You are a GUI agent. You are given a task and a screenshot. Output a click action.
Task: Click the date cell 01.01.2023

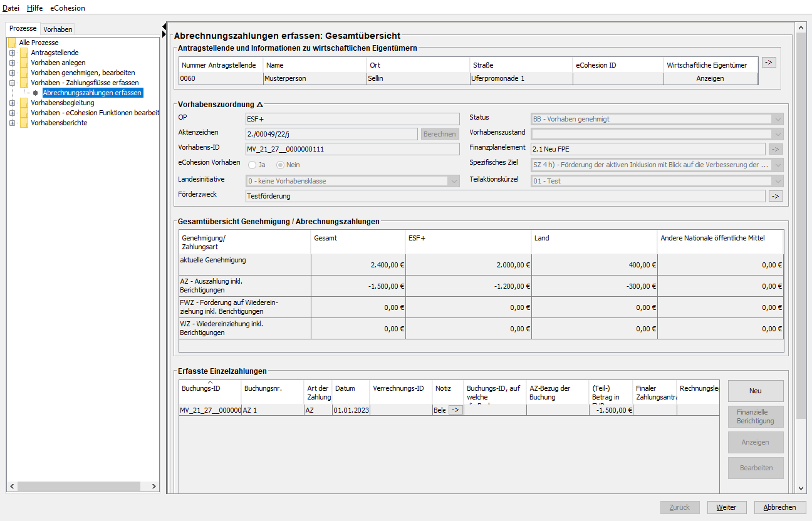351,410
